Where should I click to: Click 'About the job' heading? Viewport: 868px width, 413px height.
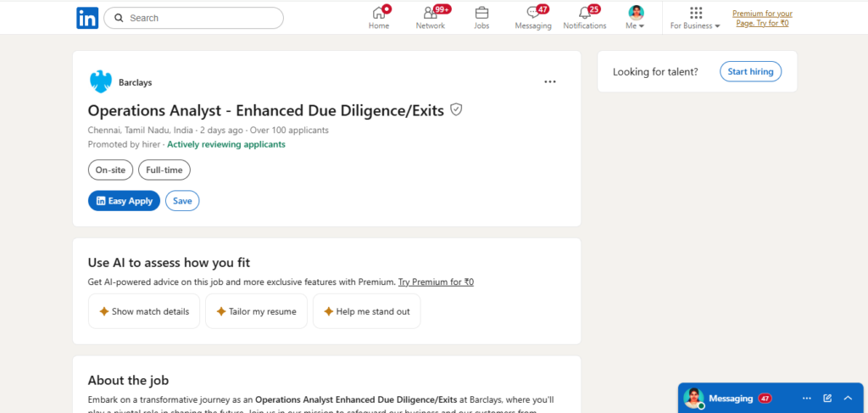pyautogui.click(x=129, y=380)
